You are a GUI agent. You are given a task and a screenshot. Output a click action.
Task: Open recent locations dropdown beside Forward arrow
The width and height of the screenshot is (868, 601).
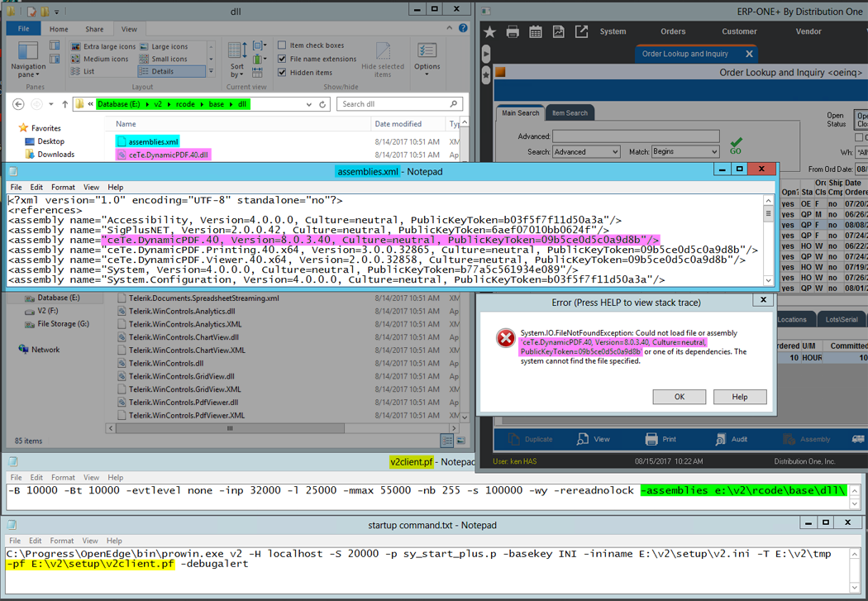pyautogui.click(x=51, y=104)
